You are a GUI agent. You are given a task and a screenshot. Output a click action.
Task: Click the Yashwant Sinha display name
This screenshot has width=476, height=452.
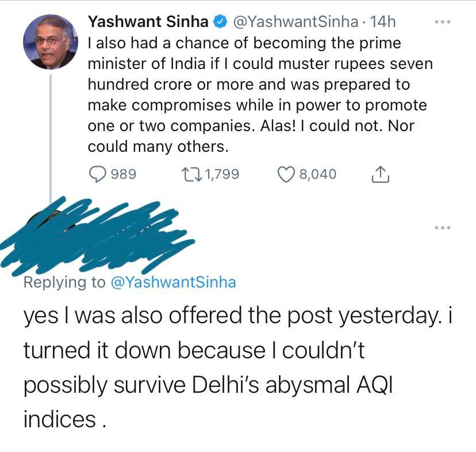148,22
